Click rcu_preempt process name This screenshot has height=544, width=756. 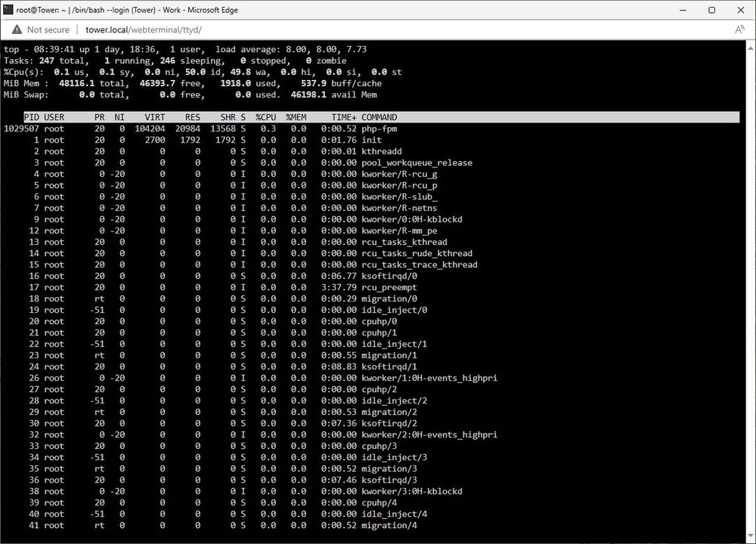pyautogui.click(x=389, y=287)
